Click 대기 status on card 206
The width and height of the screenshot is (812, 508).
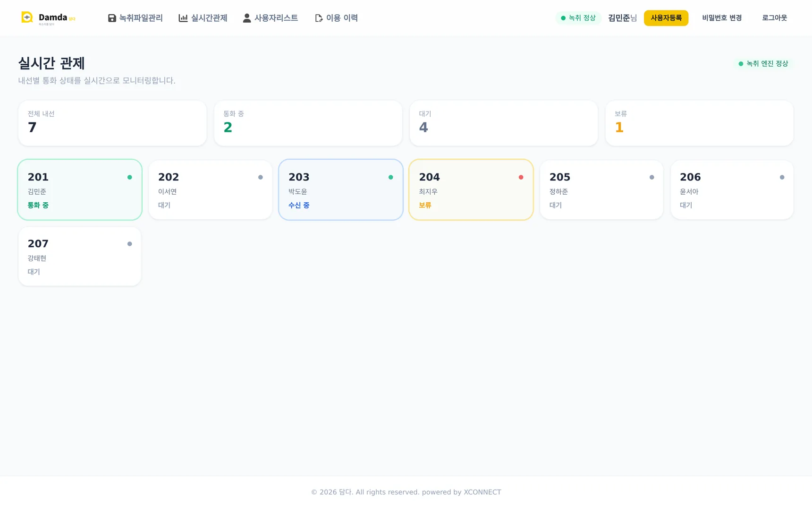pos(686,206)
